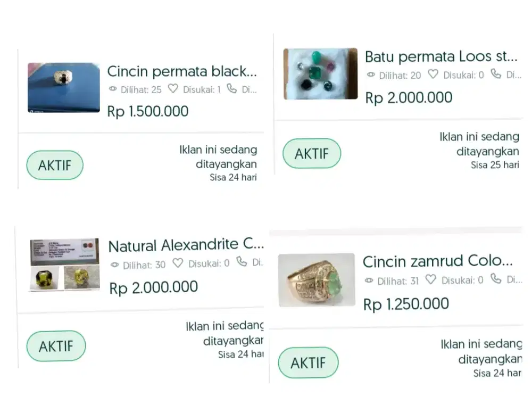Toggle the like heart on Cincin zamrud listing
Viewport: 532px width, 404px height.
tap(431, 280)
